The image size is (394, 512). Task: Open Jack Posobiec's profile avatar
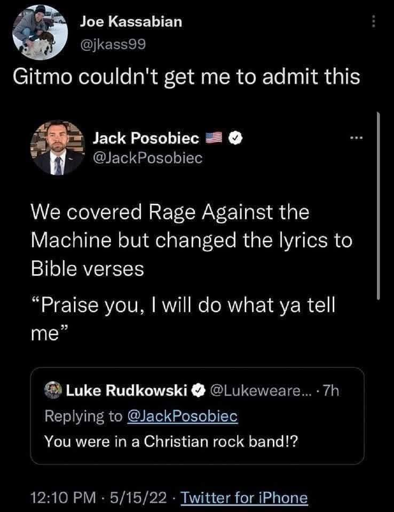[x=57, y=148]
